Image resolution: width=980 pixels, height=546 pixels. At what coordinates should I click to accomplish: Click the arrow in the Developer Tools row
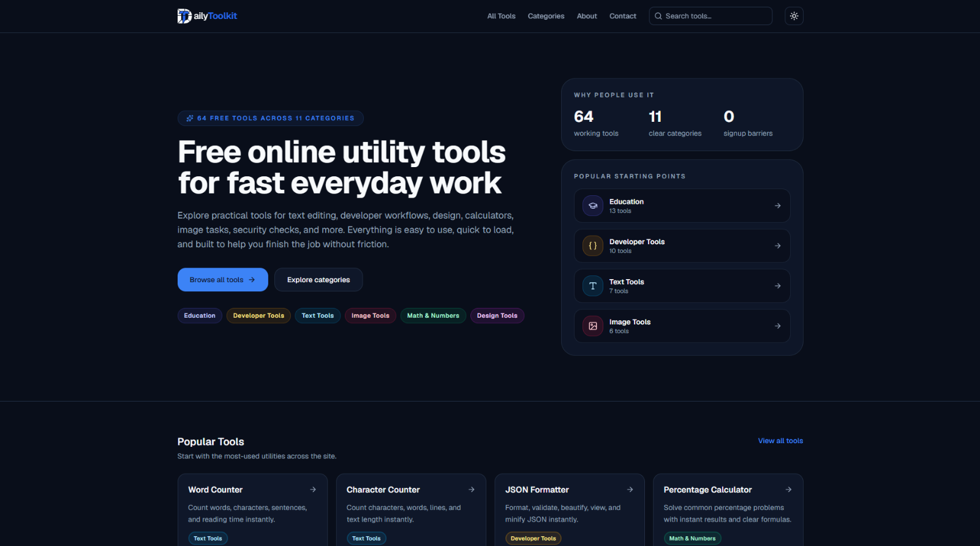click(777, 245)
